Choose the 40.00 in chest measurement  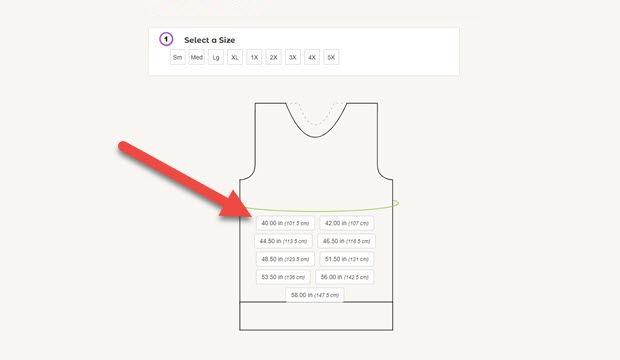[x=285, y=223]
